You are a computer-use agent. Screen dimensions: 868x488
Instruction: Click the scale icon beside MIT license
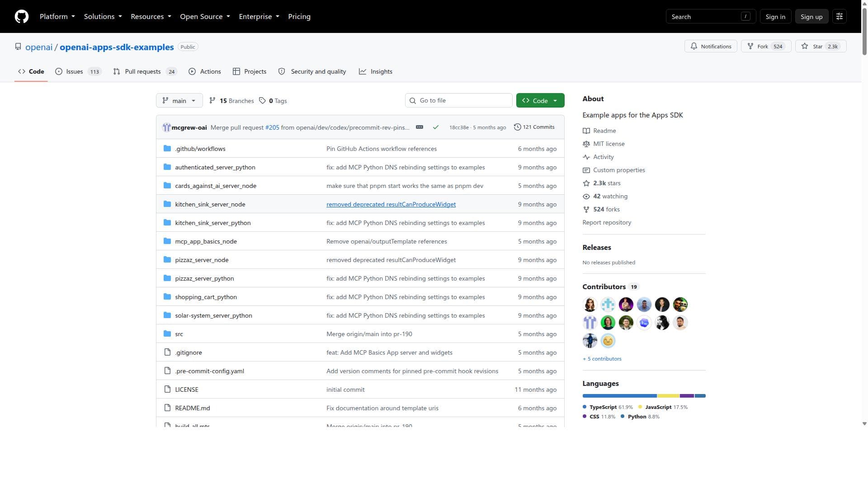[586, 144]
